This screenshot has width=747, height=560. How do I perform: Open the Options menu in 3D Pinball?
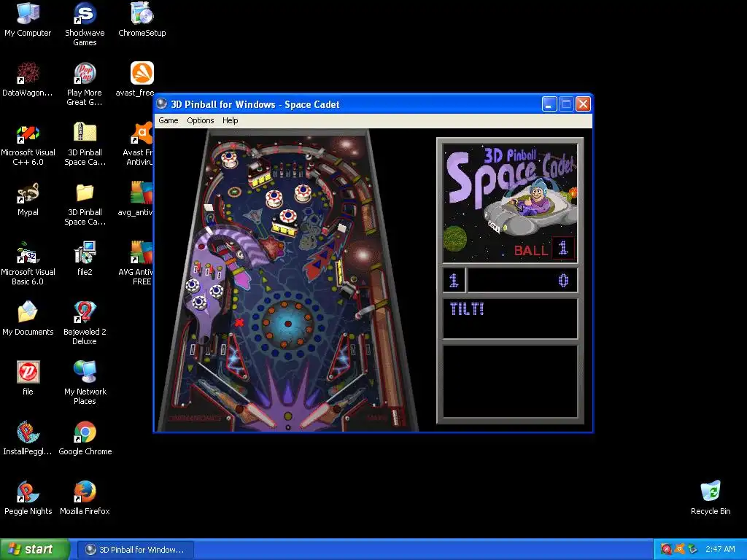click(x=200, y=120)
